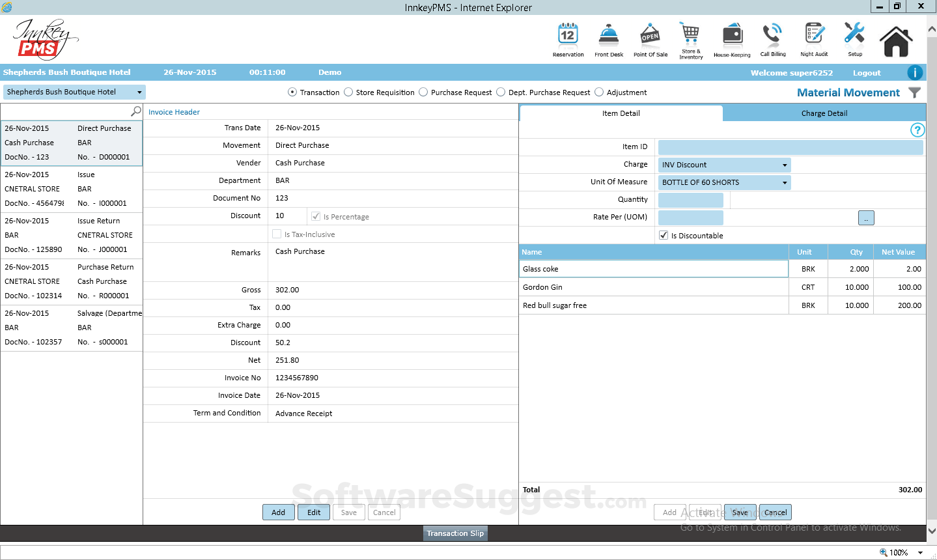The image size is (937, 560).
Task: Switch to the Item Detail tab
Action: pos(621,113)
